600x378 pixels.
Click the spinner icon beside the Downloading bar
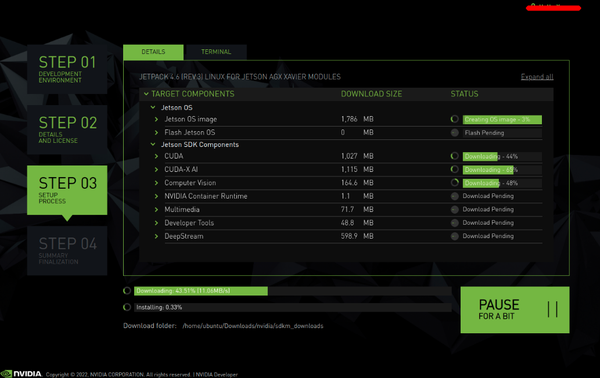pos(127,291)
